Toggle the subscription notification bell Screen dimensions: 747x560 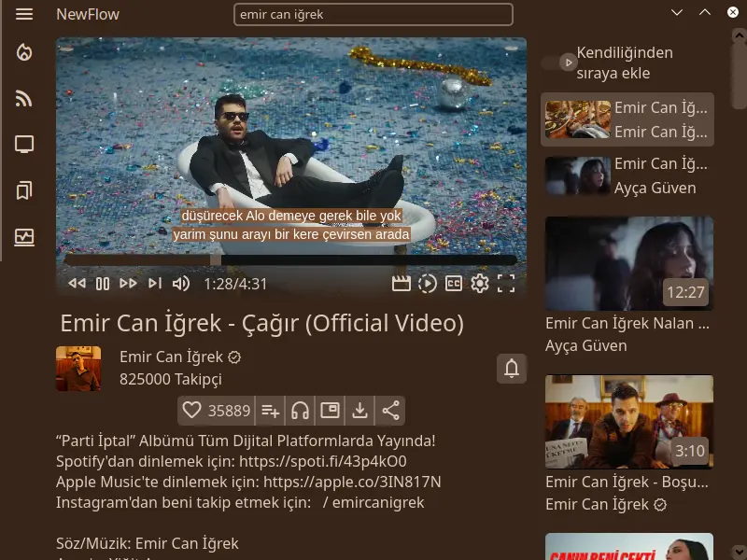point(512,369)
